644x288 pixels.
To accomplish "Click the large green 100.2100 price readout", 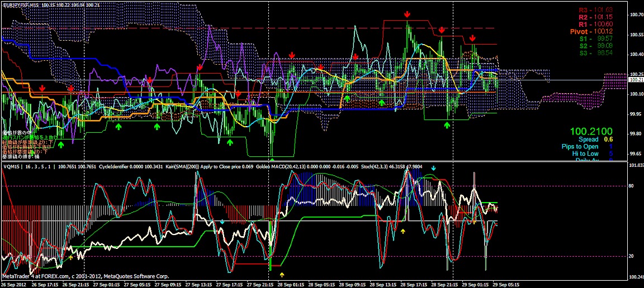I will tap(592, 131).
